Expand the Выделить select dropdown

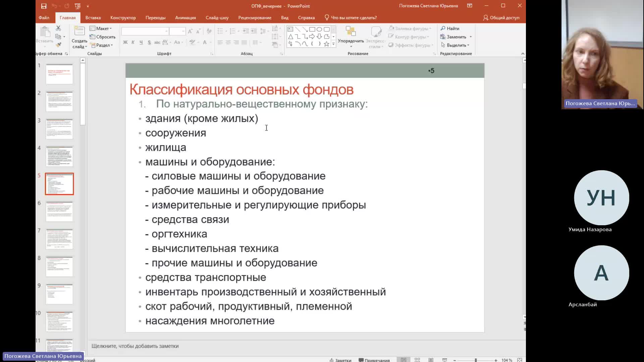pyautogui.click(x=455, y=45)
